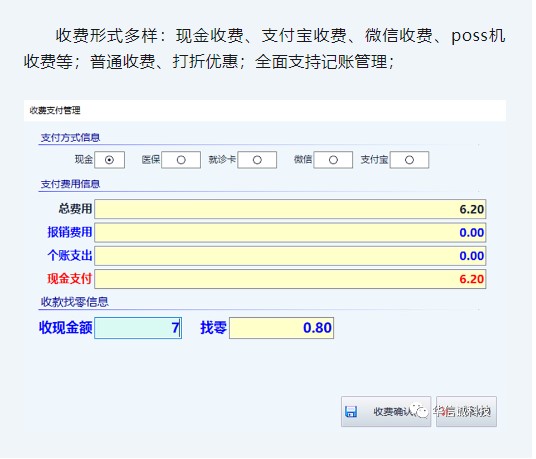Click the WeChat watermark logo icon

point(420,411)
